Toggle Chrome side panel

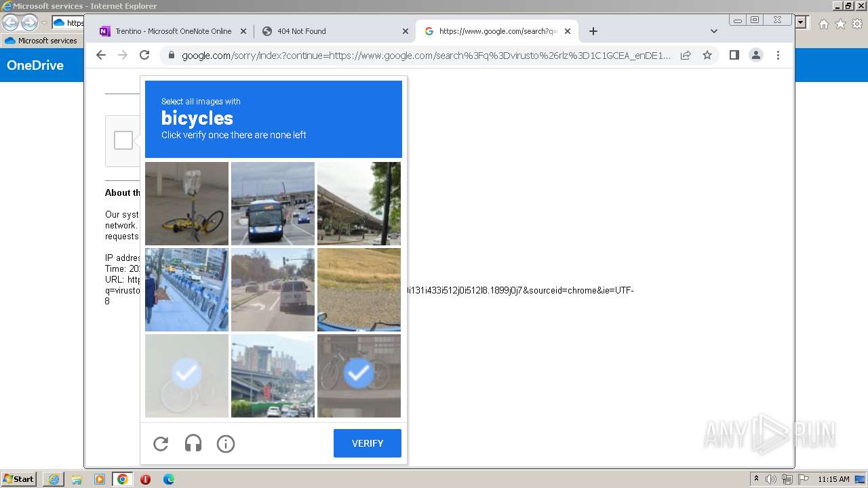click(x=734, y=56)
